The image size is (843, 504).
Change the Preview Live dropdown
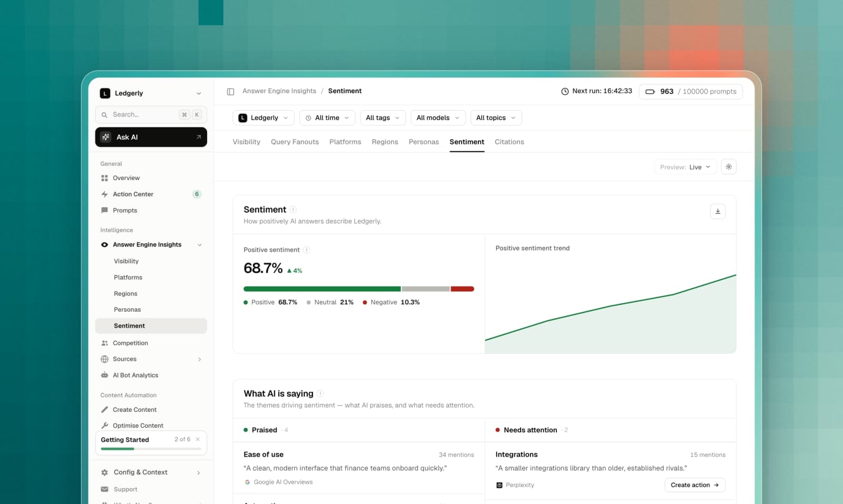(685, 167)
